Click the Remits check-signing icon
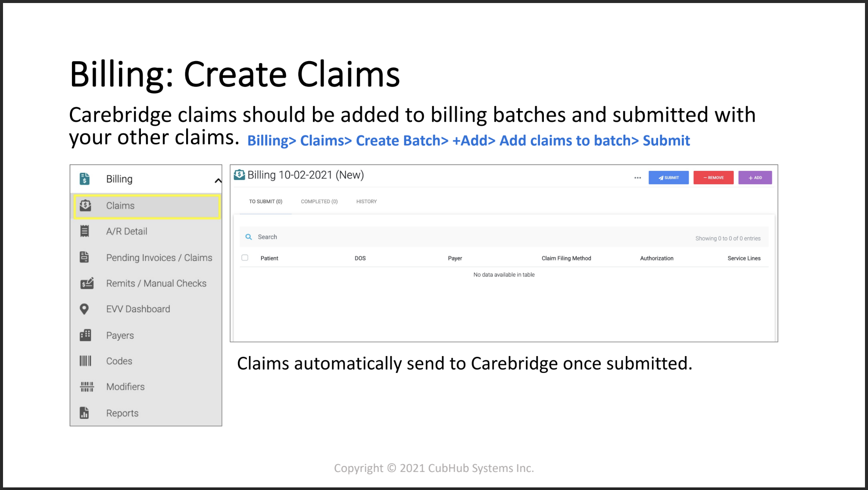 pyautogui.click(x=87, y=283)
